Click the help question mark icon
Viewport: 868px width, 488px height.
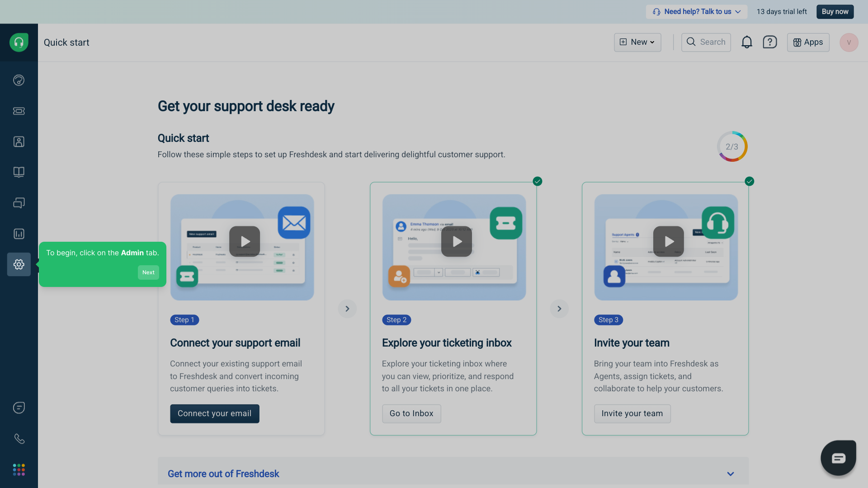click(769, 42)
